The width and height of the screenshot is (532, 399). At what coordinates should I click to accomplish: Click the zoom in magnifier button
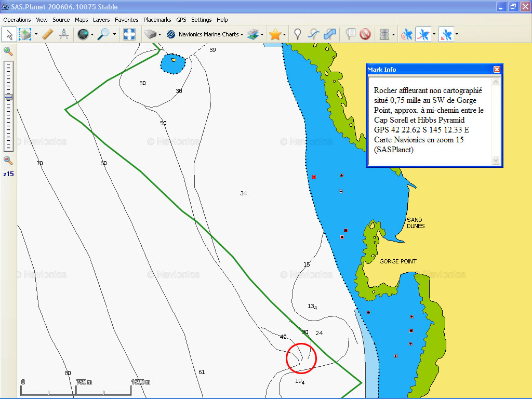[x=8, y=51]
